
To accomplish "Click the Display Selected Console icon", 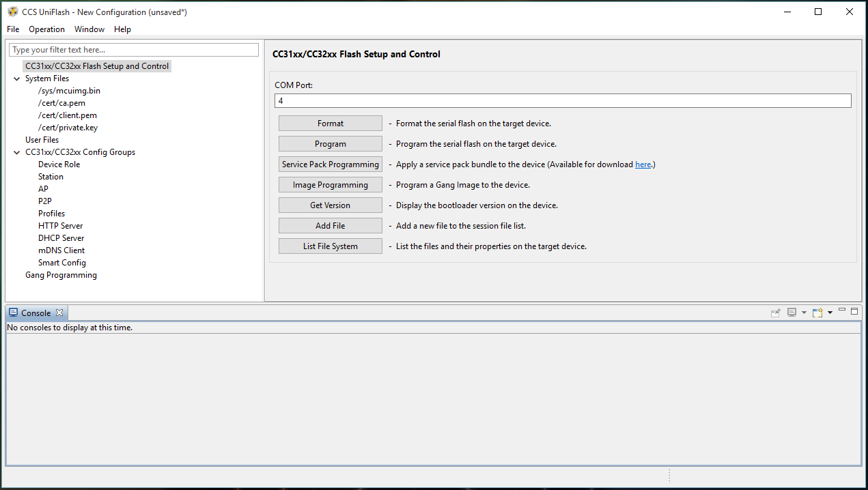I will (792, 312).
